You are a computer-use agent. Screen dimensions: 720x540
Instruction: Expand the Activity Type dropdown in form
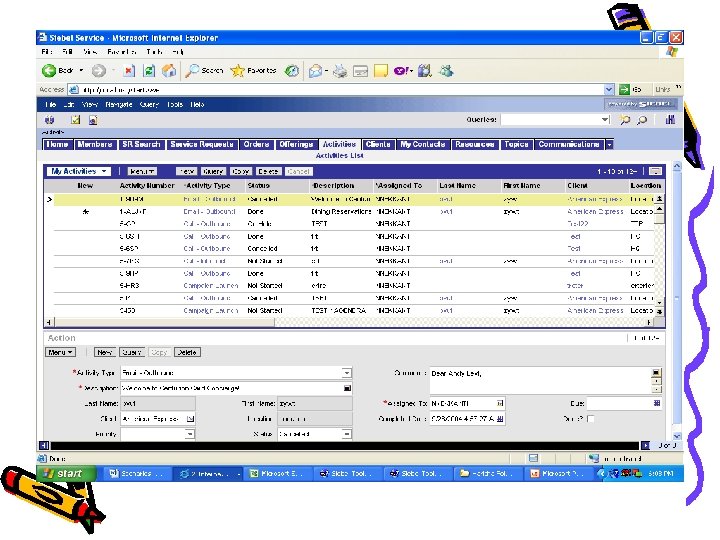[x=347, y=373]
